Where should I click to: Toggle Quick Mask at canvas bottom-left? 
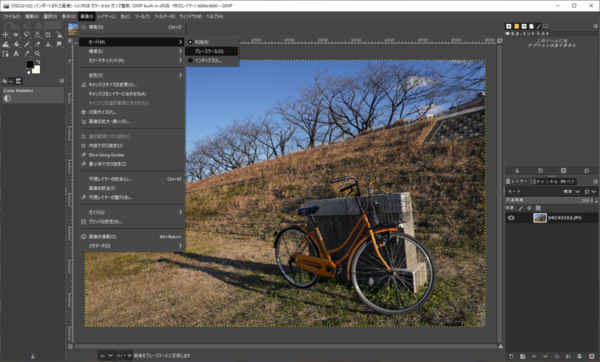pos(70,347)
